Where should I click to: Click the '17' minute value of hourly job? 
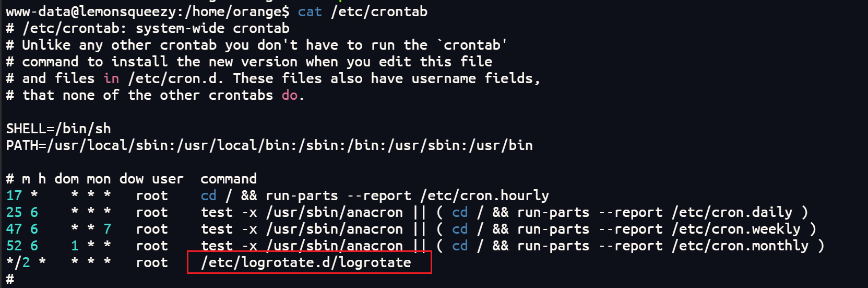[x=14, y=195]
